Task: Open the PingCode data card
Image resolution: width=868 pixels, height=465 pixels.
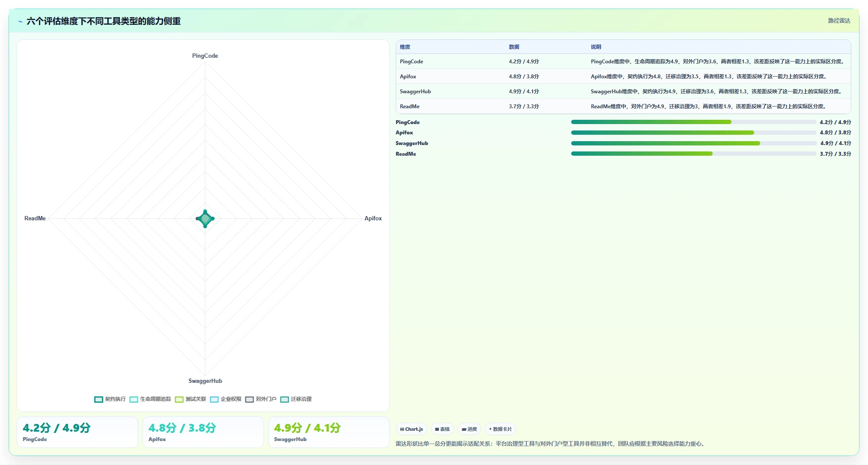Action: click(77, 432)
